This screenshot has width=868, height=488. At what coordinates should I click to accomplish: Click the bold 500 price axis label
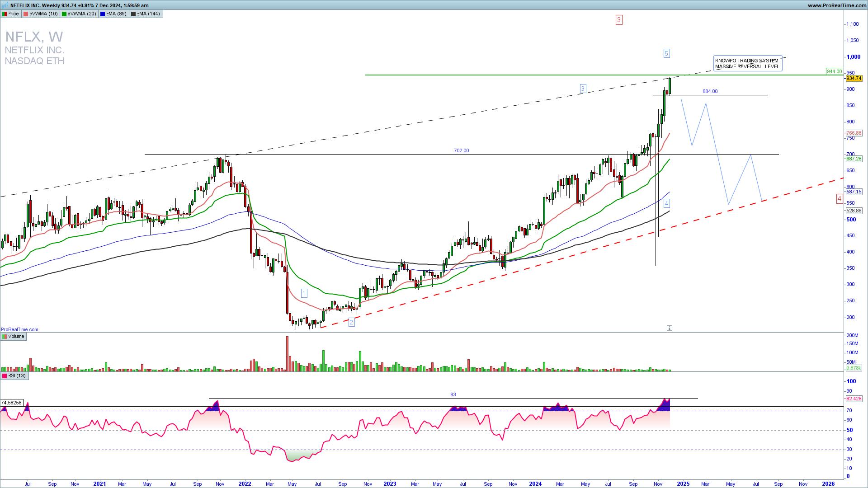click(851, 220)
